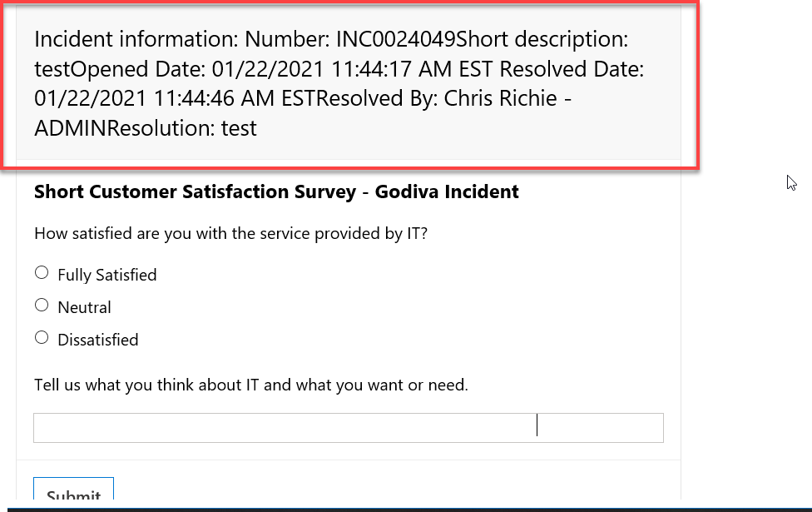Click the 'Short description:' text

tap(542, 39)
